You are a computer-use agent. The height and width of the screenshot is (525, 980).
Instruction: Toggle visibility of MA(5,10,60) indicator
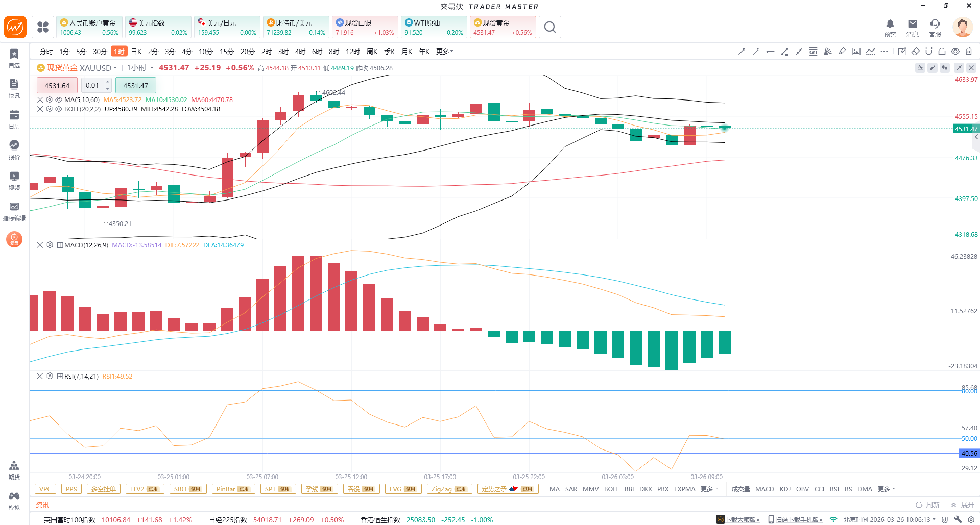point(59,100)
